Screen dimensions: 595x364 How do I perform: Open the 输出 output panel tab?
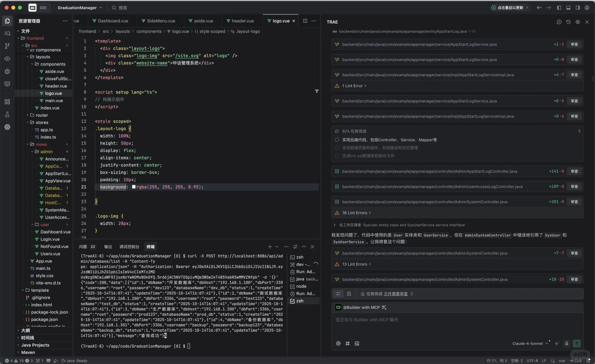pos(108,247)
